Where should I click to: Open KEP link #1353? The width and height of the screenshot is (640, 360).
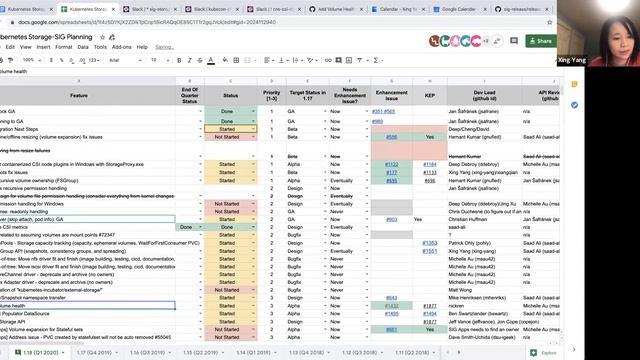429,243
